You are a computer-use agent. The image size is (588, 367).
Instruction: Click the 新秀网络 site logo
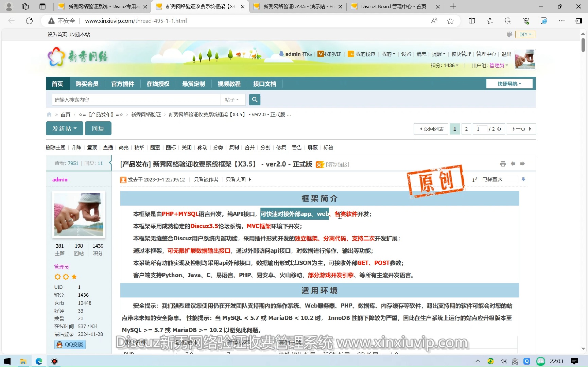[x=78, y=57]
